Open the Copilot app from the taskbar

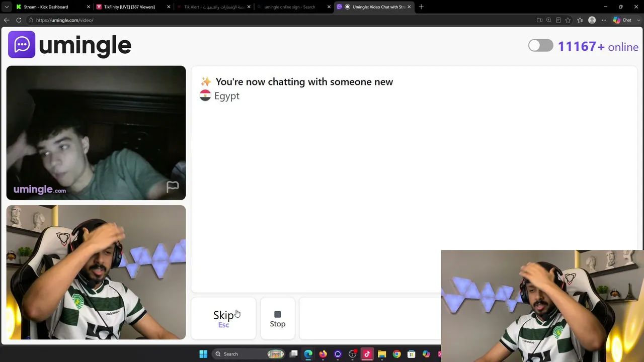click(x=426, y=354)
